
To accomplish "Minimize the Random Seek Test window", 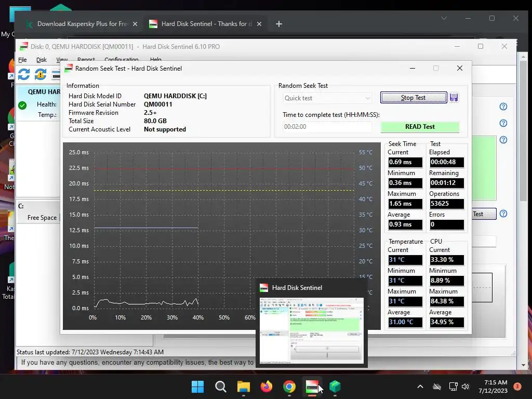I will 412,68.
